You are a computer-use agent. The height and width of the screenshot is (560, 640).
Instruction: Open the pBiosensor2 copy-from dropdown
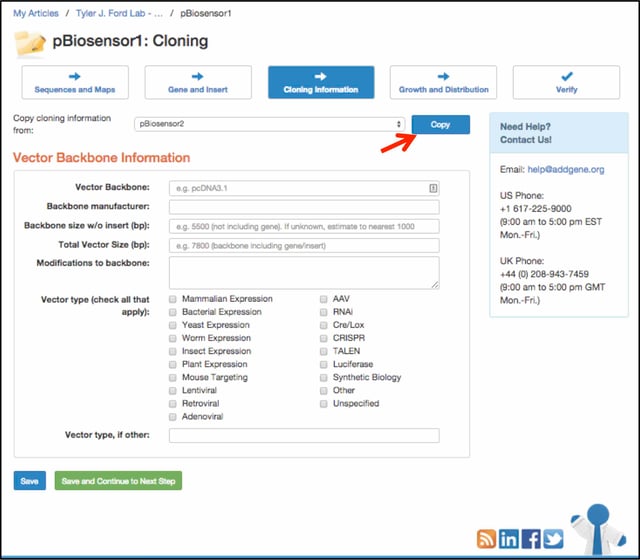[269, 124]
